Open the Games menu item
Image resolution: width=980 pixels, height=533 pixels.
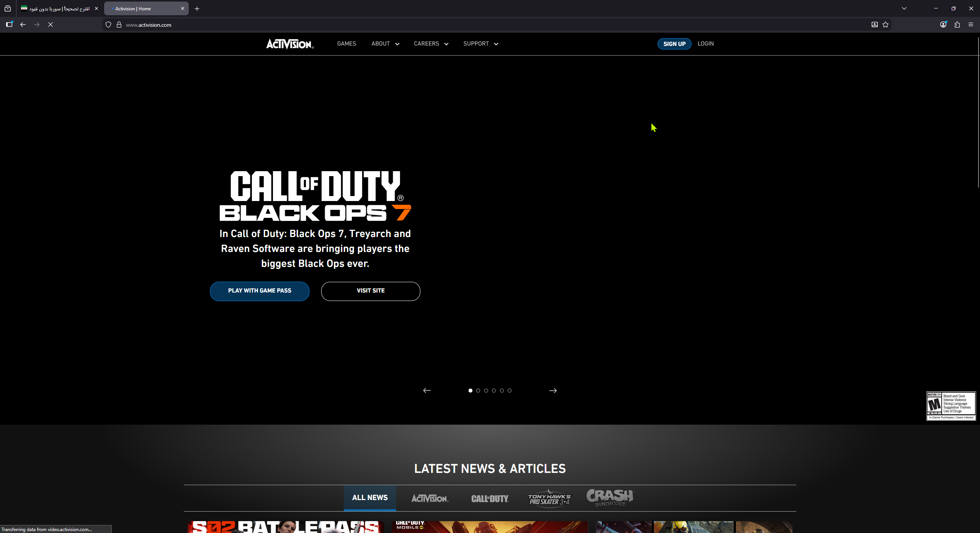(x=346, y=44)
